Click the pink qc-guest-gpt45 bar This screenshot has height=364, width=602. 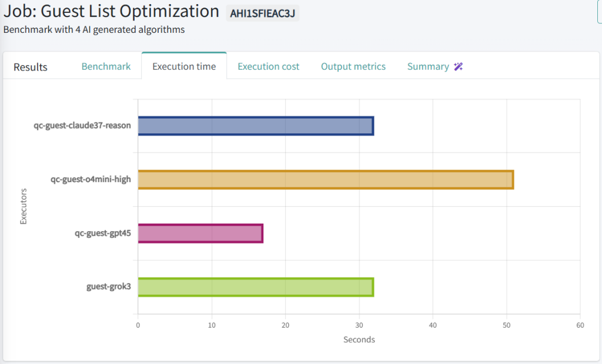click(200, 234)
